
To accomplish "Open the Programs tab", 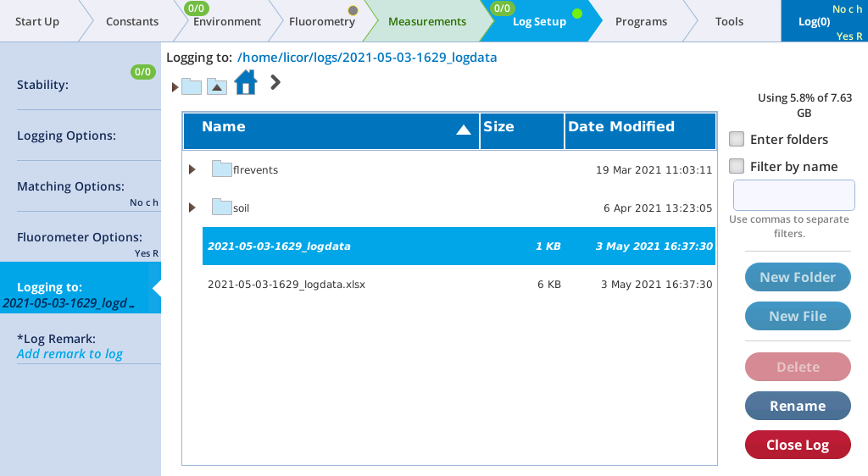I will coord(640,21).
